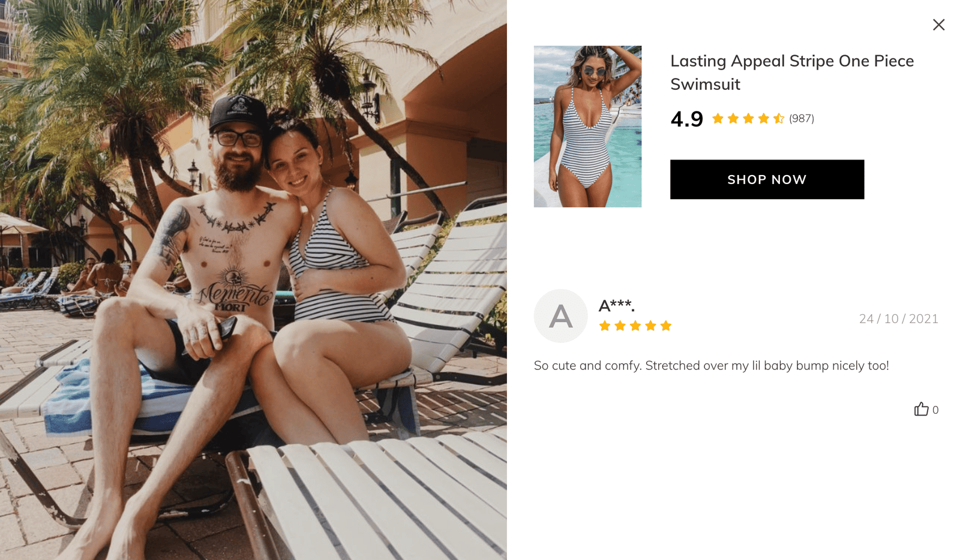The height and width of the screenshot is (560, 960).
Task: Click the reviewer's fifth rating star
Action: 665,326
